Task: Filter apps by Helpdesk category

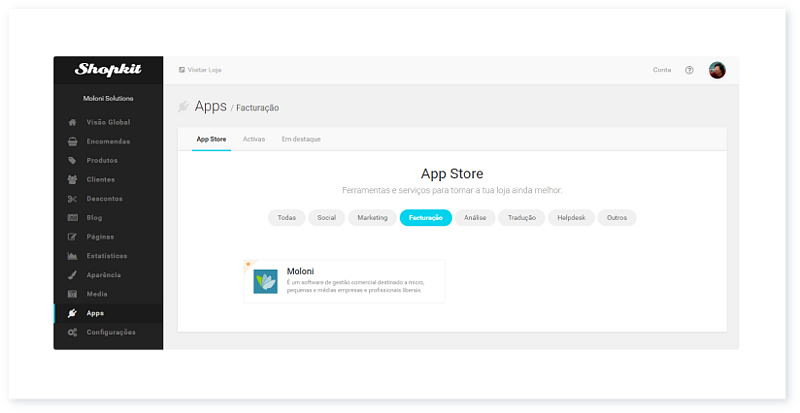Action: [571, 217]
